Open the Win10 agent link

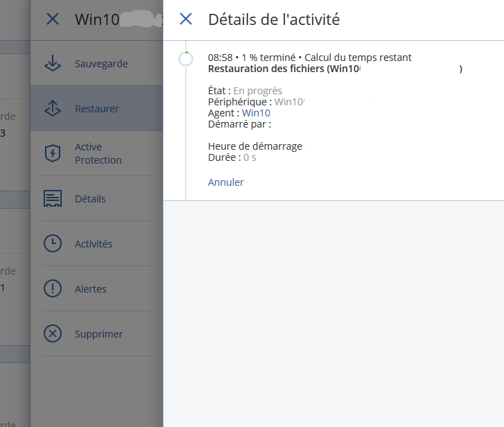(x=256, y=113)
